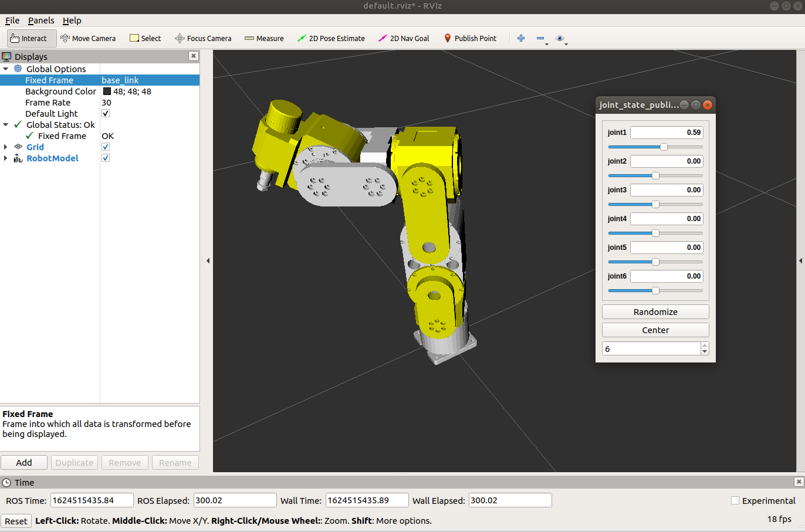Click the joint count number field
The width and height of the screenshot is (805, 532).
click(x=651, y=348)
